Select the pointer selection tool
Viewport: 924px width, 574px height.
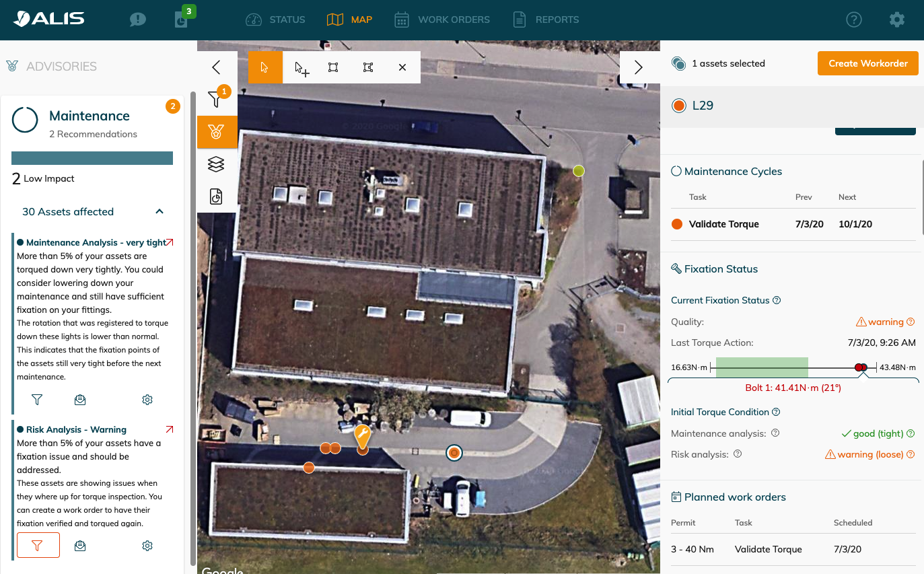[x=265, y=67]
